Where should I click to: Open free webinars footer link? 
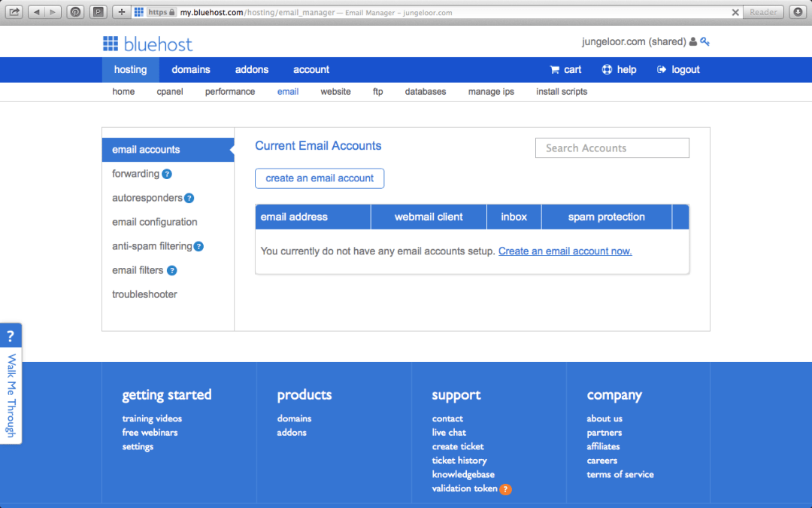coord(150,432)
